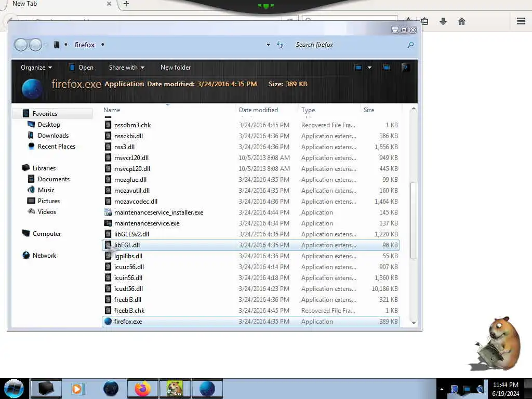532x399 pixels.
Task: Click the Open button in toolbar
Action: (x=82, y=68)
